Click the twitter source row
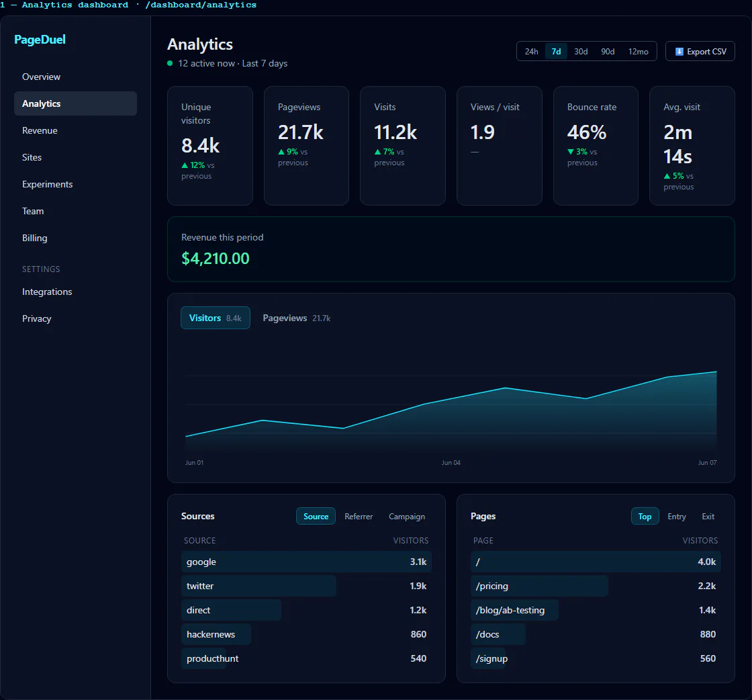 pos(306,586)
